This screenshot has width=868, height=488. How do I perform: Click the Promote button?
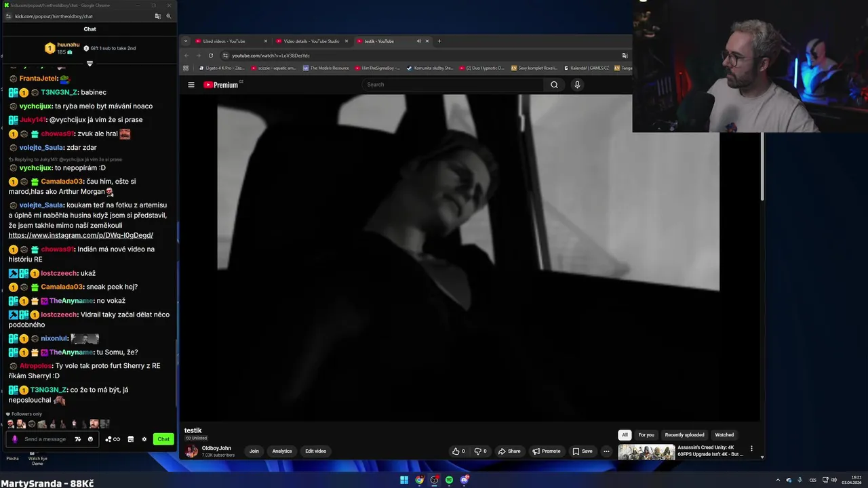point(547,451)
